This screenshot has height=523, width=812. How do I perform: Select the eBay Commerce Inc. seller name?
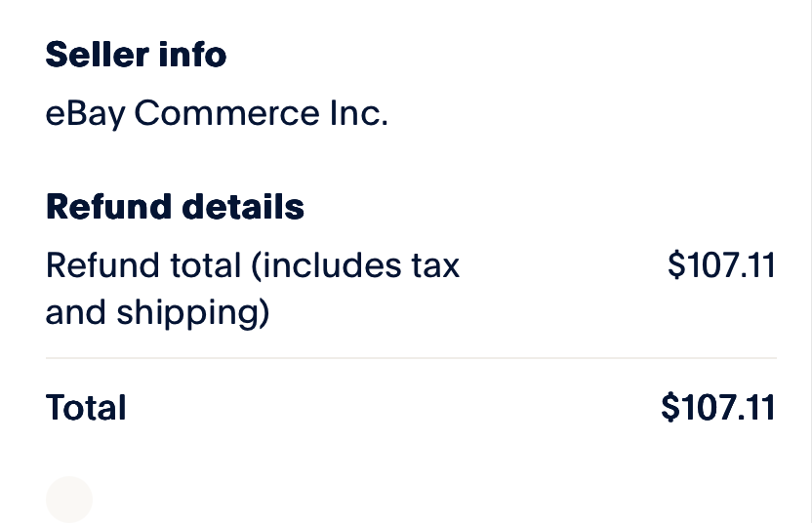217,114
